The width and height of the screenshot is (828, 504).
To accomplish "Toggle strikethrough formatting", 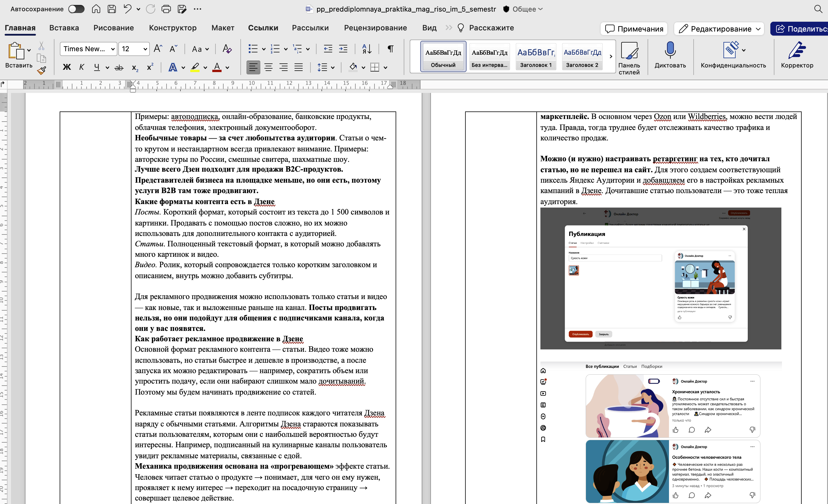I will point(119,67).
